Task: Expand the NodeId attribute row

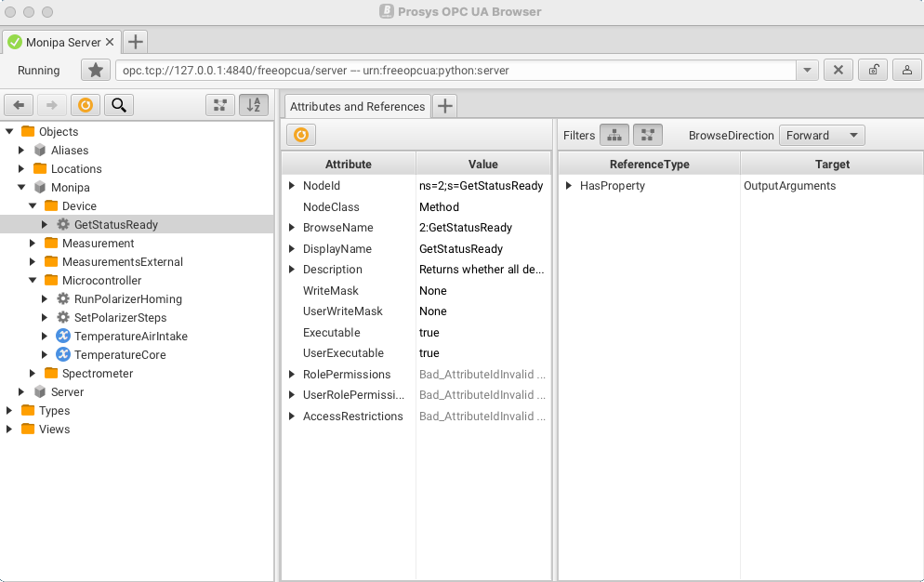Action: (292, 186)
